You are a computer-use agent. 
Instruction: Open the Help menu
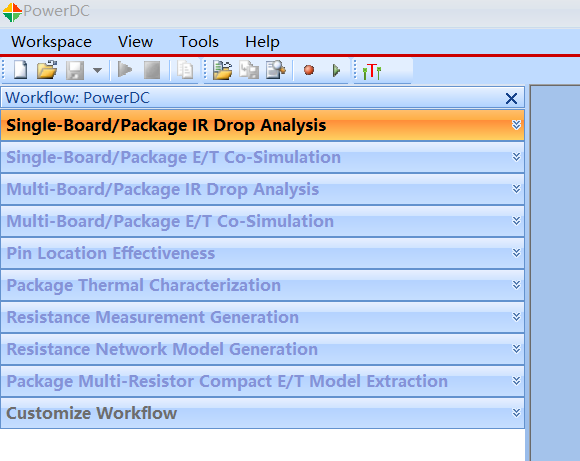262,42
